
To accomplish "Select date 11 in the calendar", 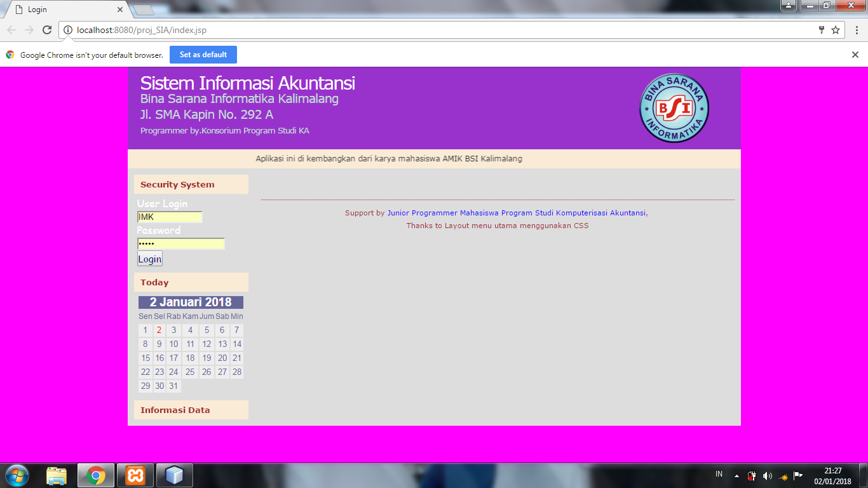I will (x=190, y=344).
